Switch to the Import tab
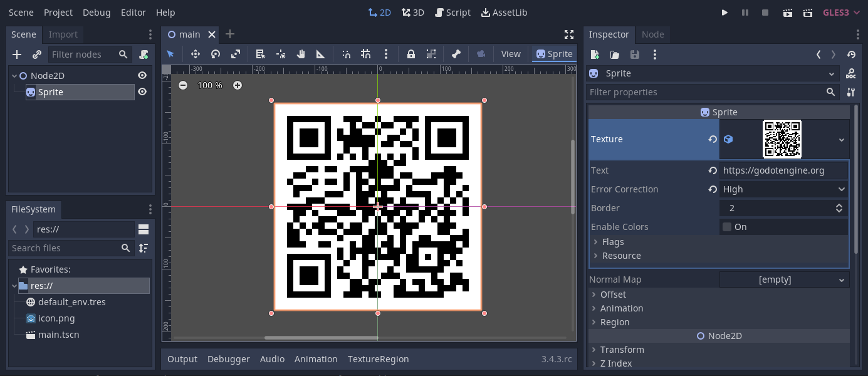 [x=63, y=34]
